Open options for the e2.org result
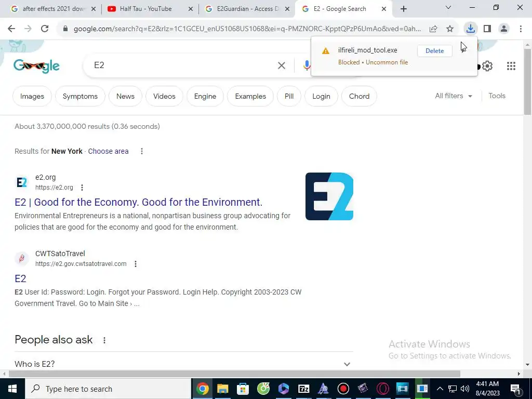Image resolution: width=532 pixels, height=399 pixels. [82, 188]
